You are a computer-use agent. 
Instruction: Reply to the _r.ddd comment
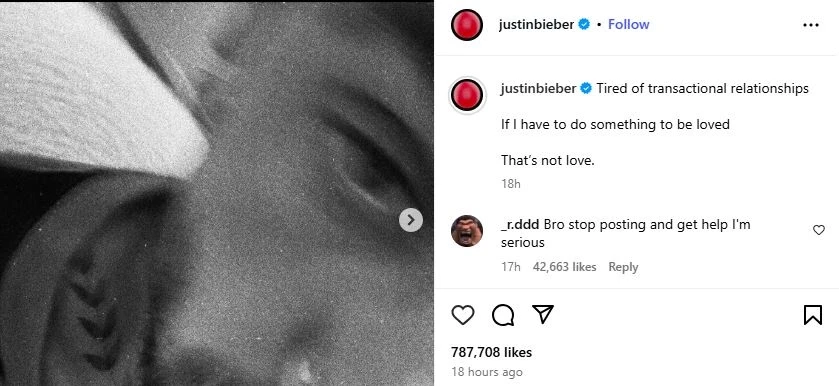point(623,267)
